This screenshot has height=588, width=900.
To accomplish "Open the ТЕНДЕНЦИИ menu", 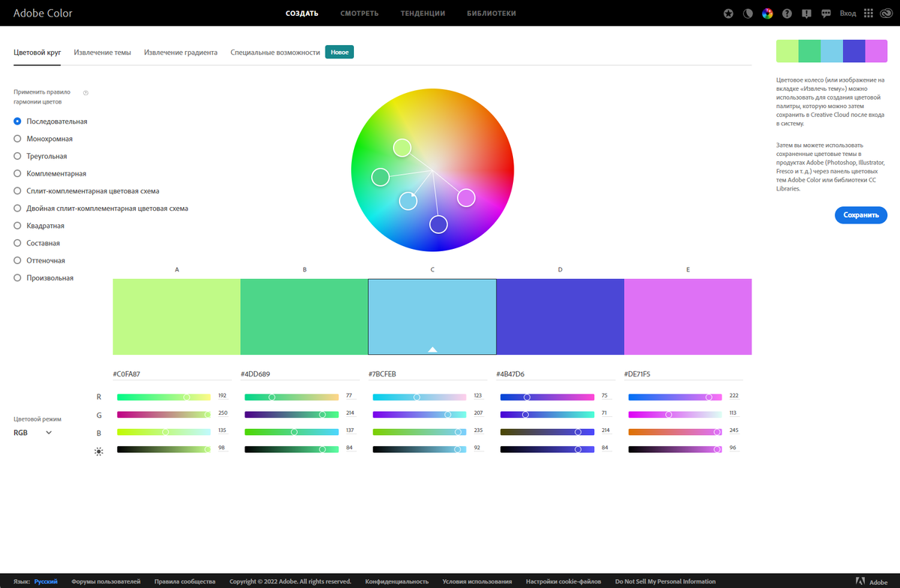I will click(x=422, y=13).
